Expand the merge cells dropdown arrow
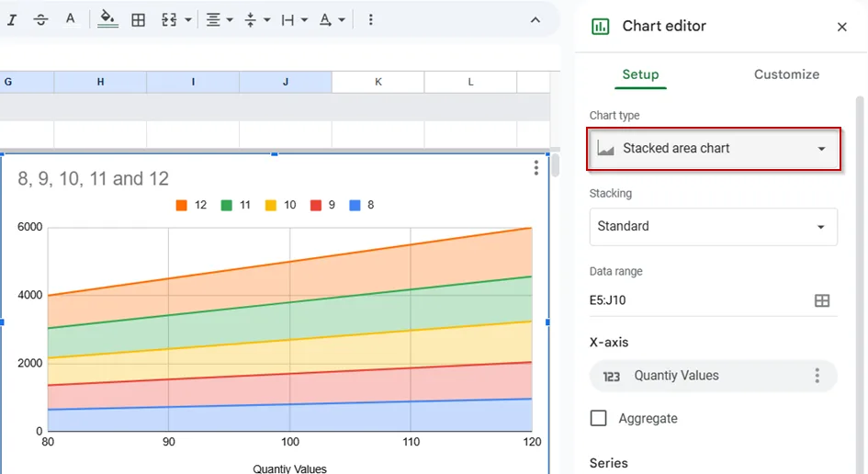Screen dimensions: 868x474 click(188, 20)
